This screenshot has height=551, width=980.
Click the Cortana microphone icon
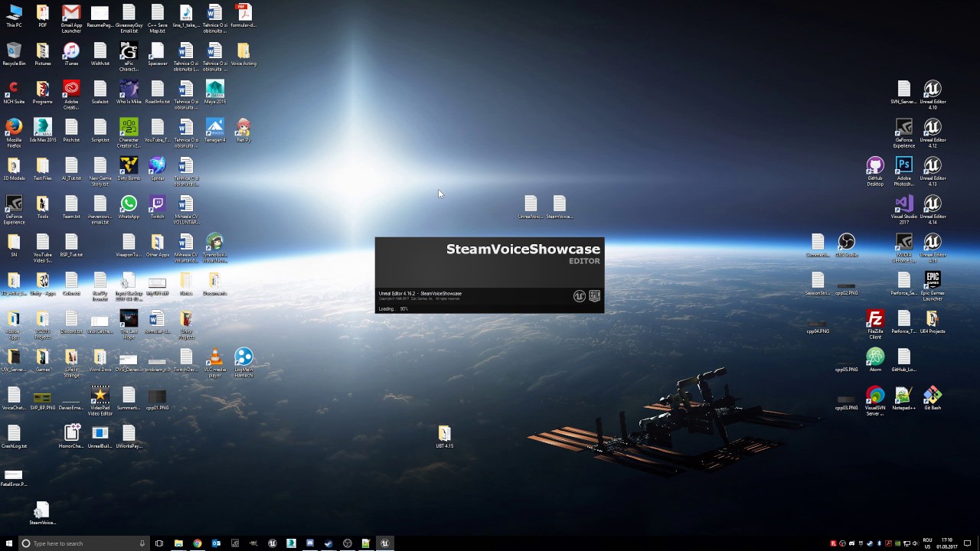point(142,543)
